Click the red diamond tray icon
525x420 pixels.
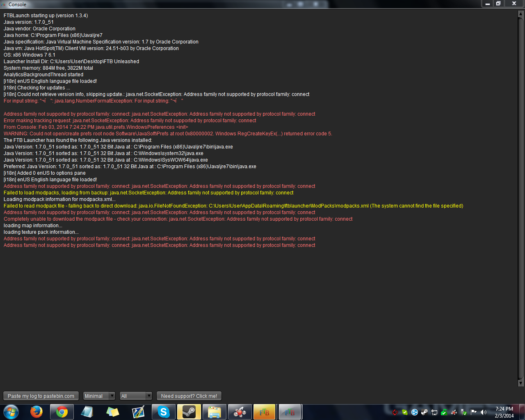[x=395, y=412]
